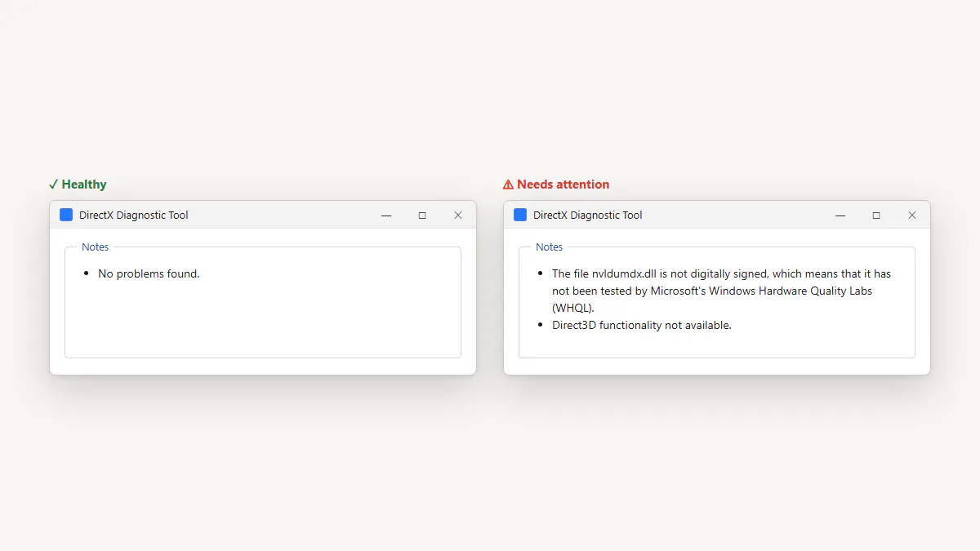Click the Notes label in Needs attention window
Image resolution: width=980 pixels, height=551 pixels.
pos(549,247)
